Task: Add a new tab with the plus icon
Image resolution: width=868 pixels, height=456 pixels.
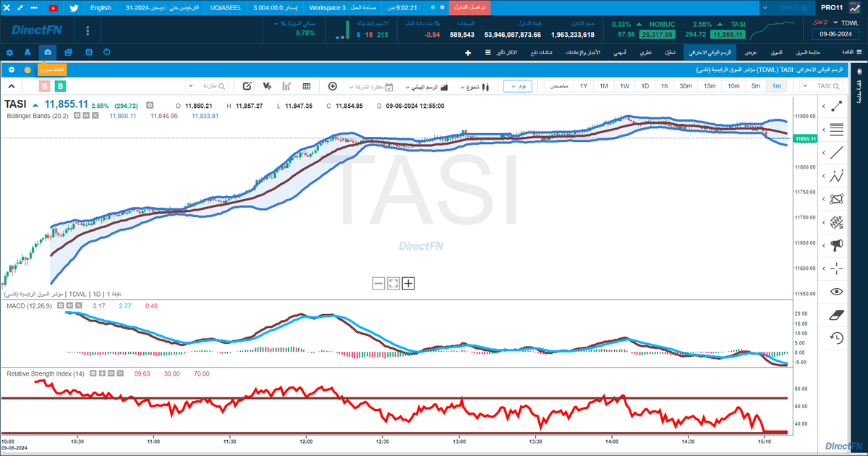Action: point(468,53)
